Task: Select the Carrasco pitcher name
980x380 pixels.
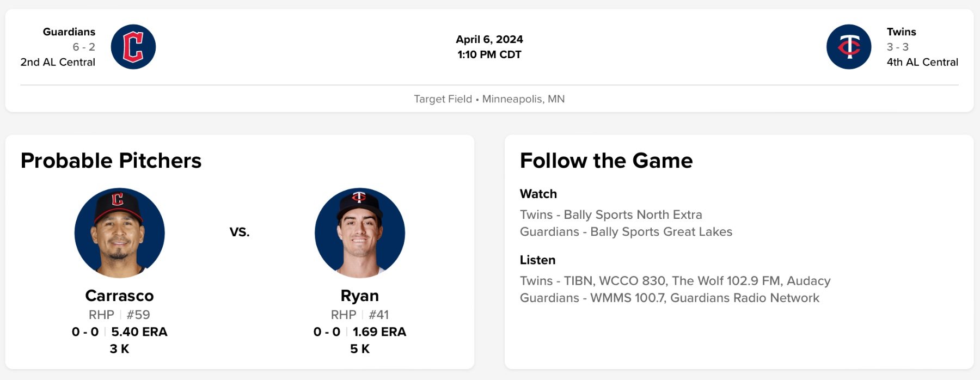Action: coord(119,296)
